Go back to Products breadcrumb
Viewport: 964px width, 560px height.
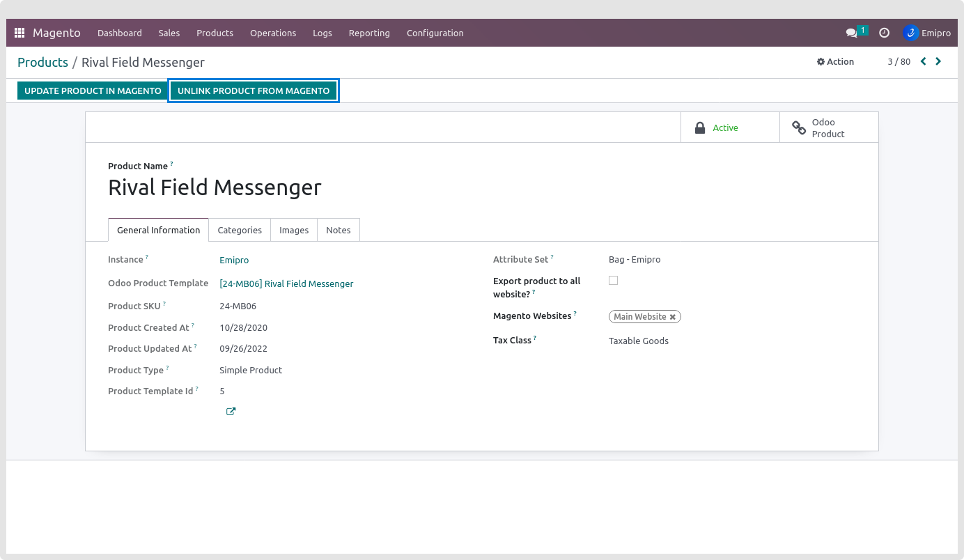click(42, 62)
